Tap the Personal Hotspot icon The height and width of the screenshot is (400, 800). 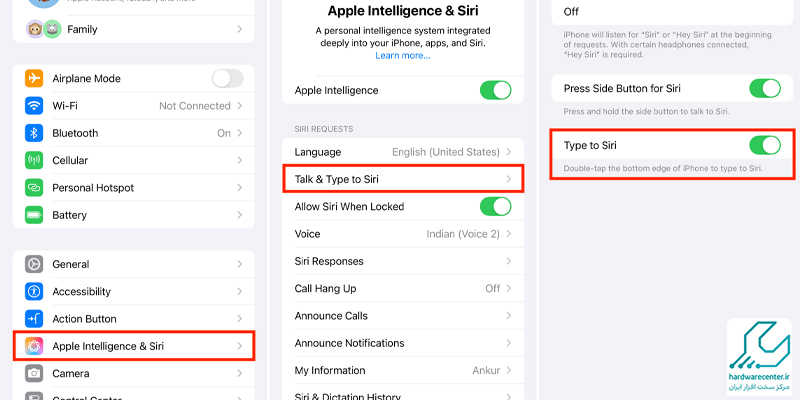click(35, 188)
